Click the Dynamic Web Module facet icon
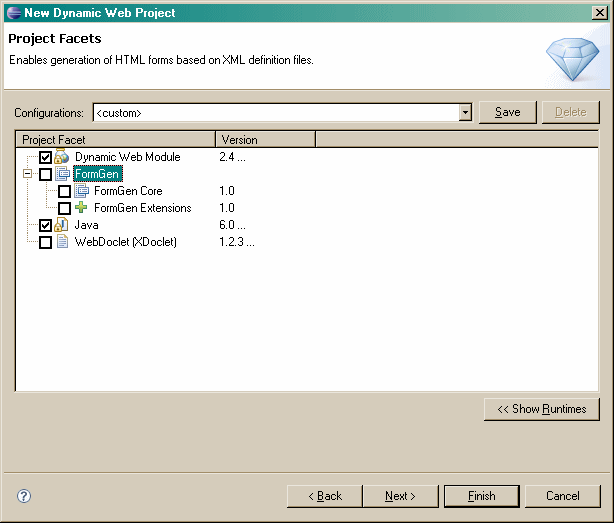The image size is (614, 523). pos(62,157)
